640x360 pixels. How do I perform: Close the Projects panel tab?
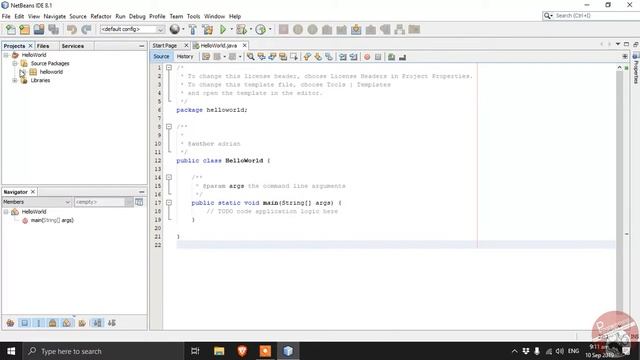[x=30, y=46]
